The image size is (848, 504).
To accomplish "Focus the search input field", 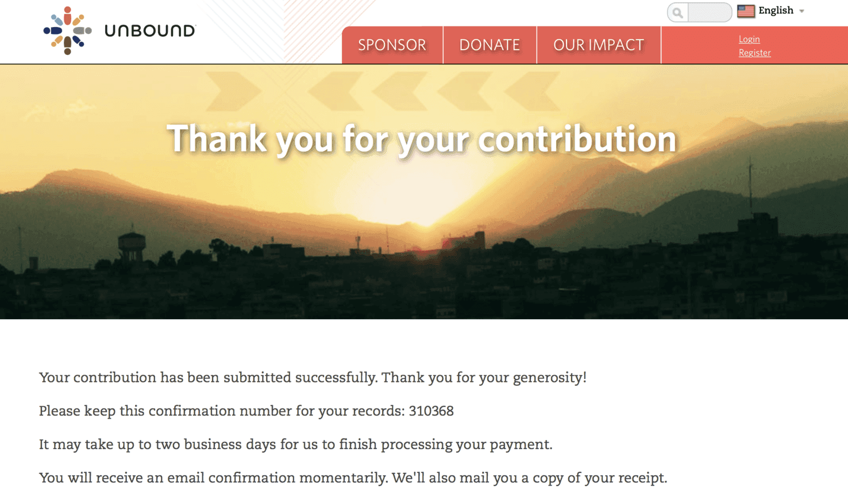I will (709, 12).
